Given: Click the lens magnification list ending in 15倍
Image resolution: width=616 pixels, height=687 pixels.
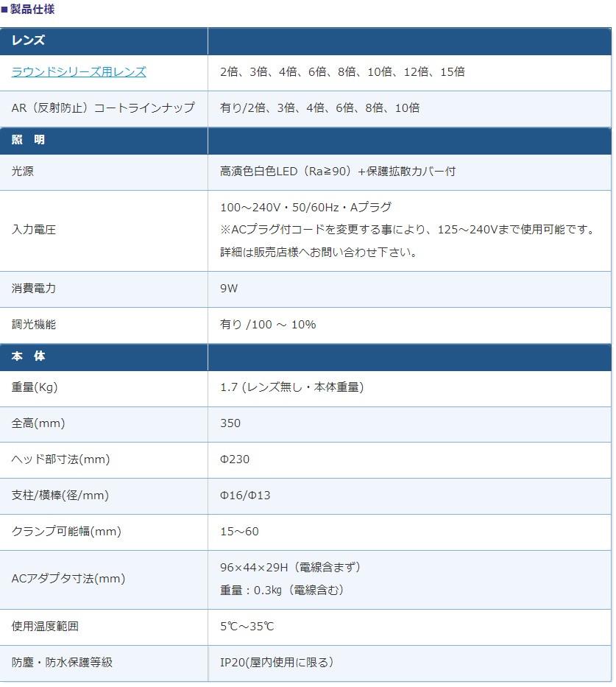Looking at the screenshot, I should pyautogui.click(x=342, y=72).
